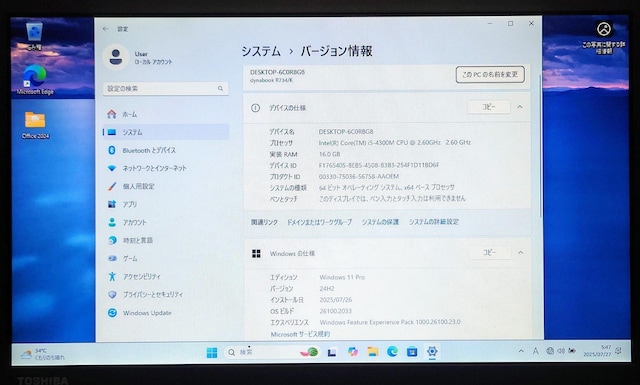Click the network globe tray icon

tap(550, 351)
